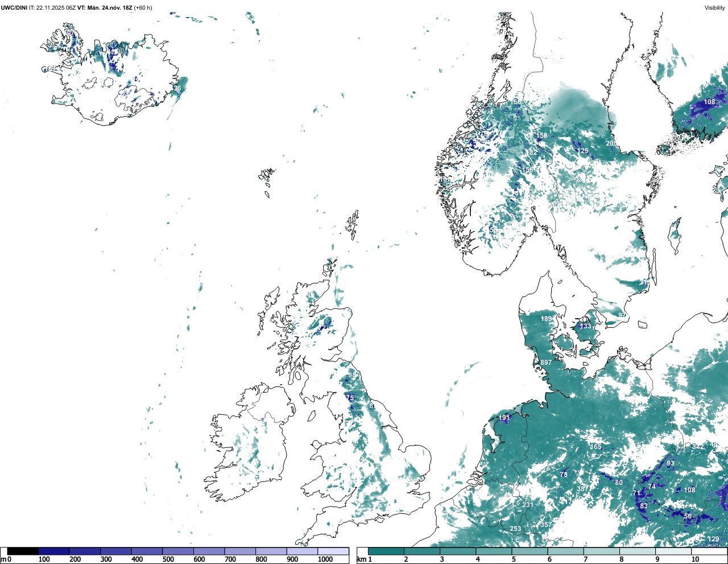The width and height of the screenshot is (728, 564).
Task: Click the '342' map value label
Action: point(697,447)
